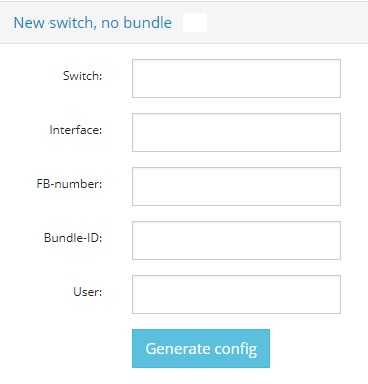The width and height of the screenshot is (368, 384).
Task: Click the empty area right of Generate config
Action: [318, 348]
